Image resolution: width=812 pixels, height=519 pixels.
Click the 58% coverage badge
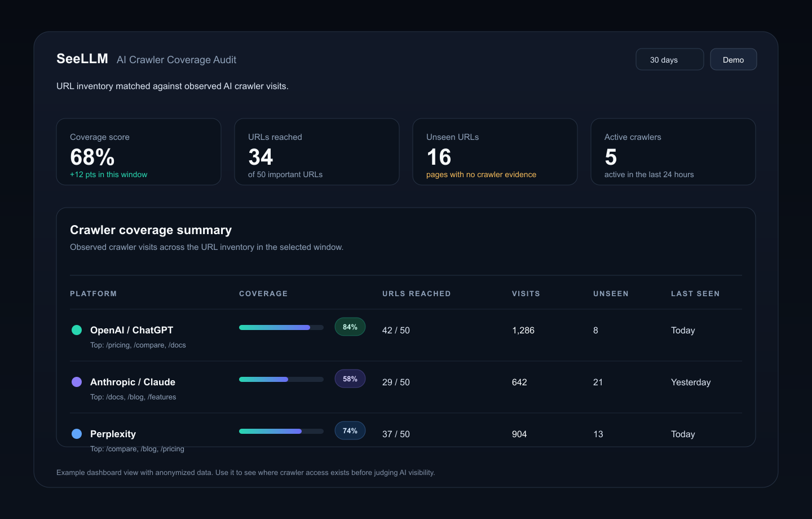click(350, 379)
